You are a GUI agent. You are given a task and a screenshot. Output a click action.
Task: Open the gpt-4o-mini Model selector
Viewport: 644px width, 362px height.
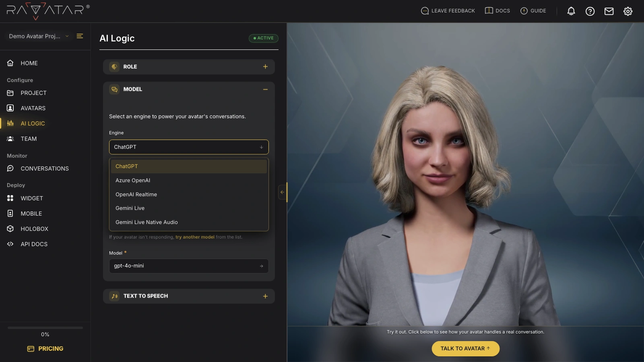(189, 266)
